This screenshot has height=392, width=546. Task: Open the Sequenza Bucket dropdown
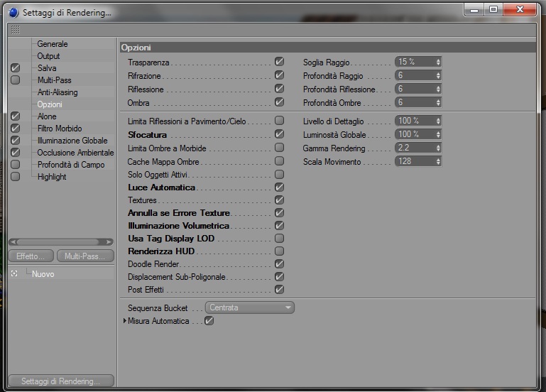click(x=250, y=307)
